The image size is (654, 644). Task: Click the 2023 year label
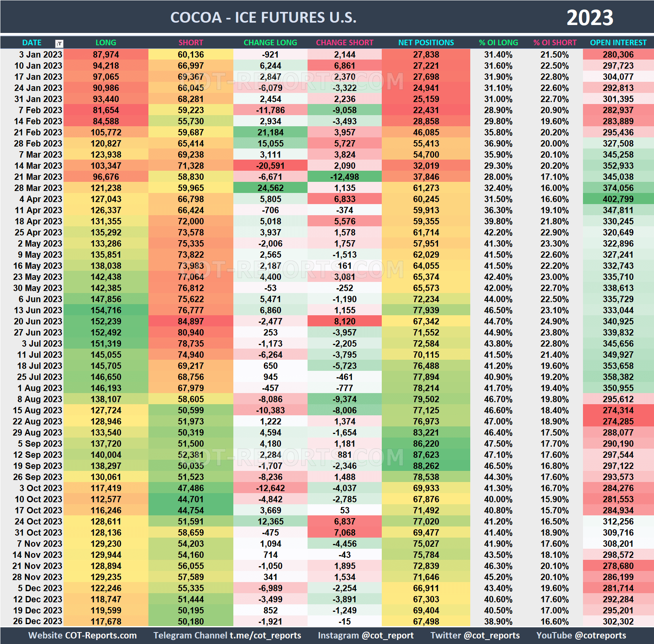click(x=590, y=17)
